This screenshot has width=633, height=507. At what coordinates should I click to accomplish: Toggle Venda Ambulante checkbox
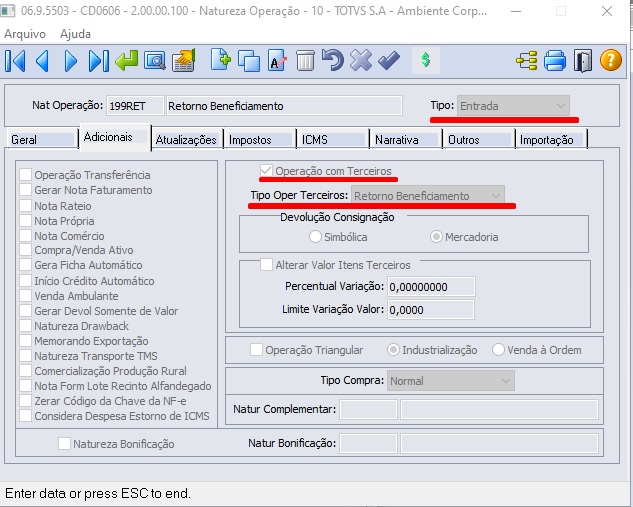pos(26,295)
